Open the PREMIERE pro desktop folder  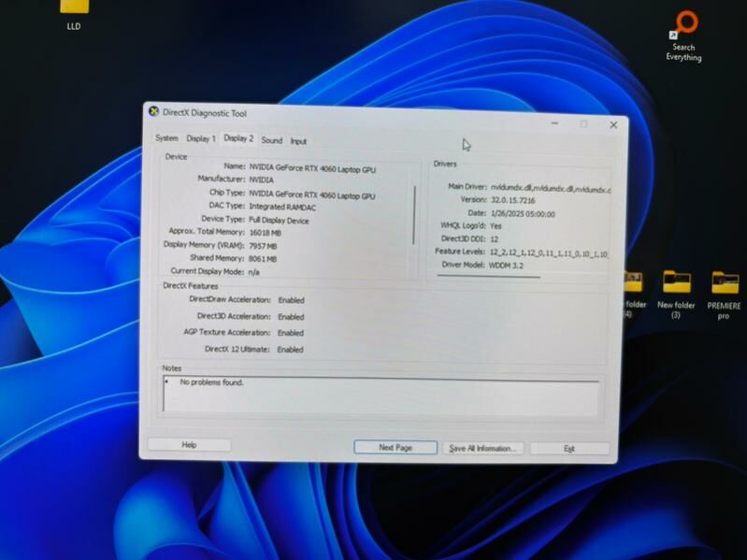[x=724, y=295]
